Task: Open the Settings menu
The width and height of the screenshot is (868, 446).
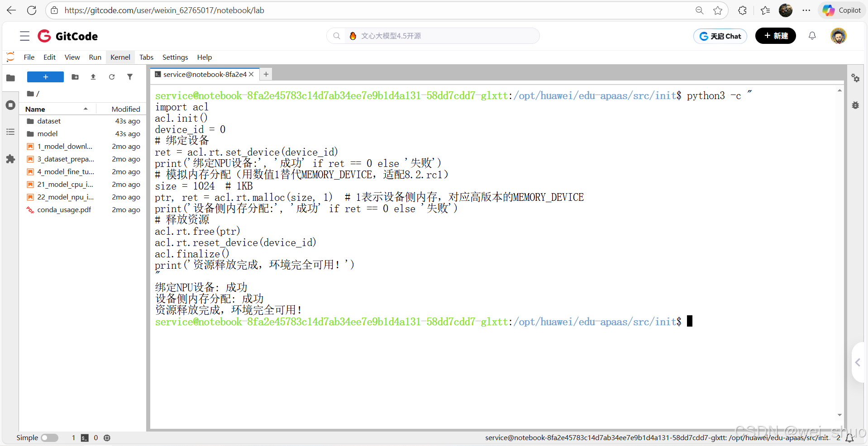Action: click(175, 57)
